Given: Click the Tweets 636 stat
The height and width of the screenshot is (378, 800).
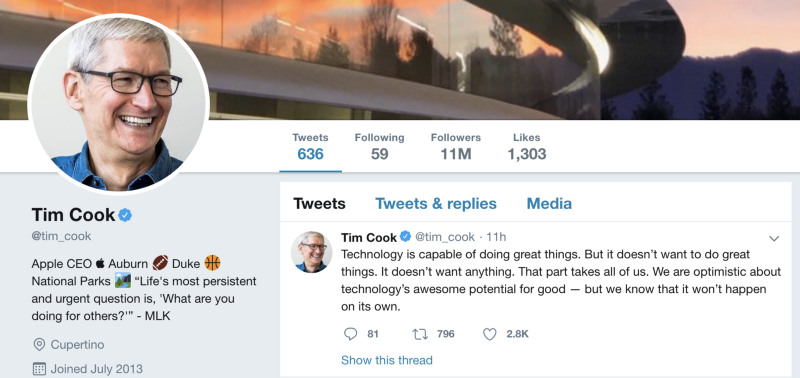Looking at the screenshot, I should [x=310, y=146].
